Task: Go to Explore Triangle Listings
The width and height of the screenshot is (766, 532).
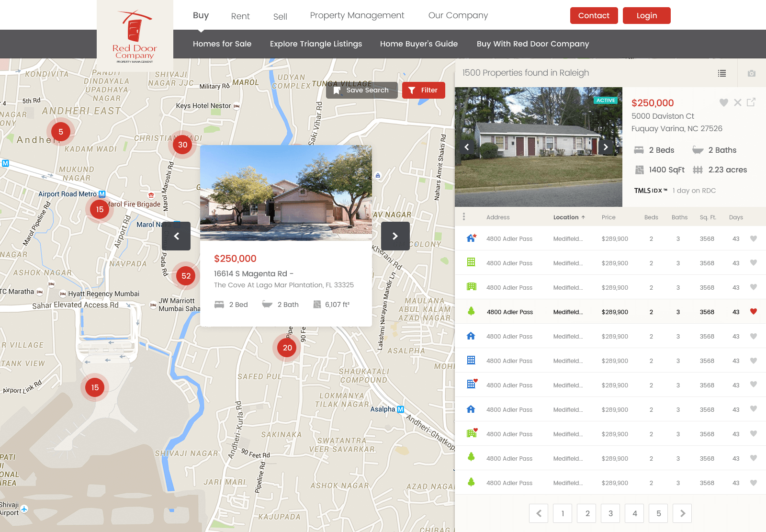Action: [315, 44]
